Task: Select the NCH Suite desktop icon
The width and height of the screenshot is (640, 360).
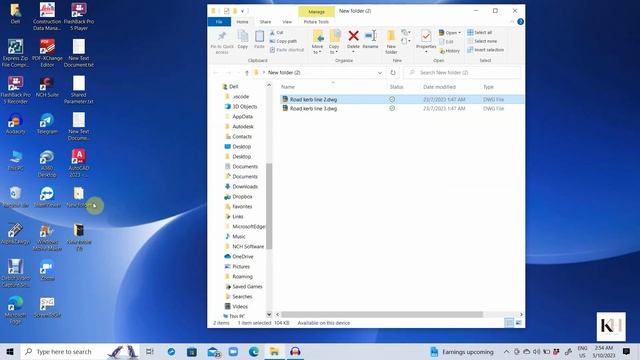Action: tap(47, 87)
